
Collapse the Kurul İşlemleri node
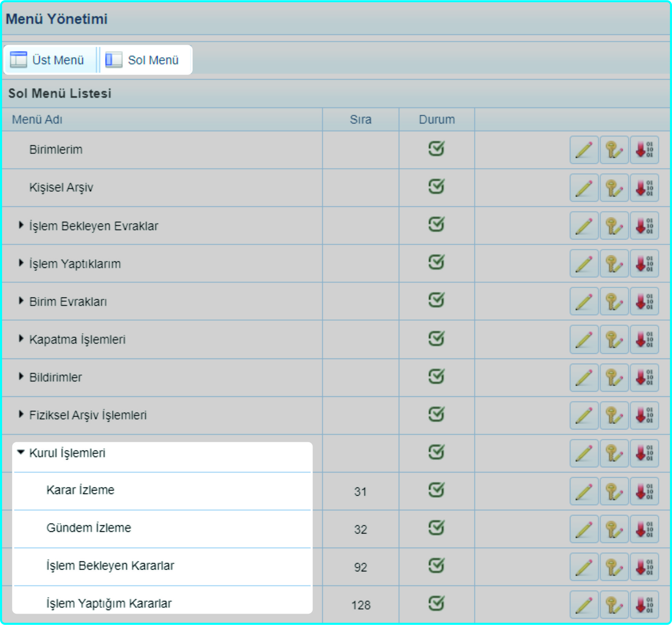[21, 452]
